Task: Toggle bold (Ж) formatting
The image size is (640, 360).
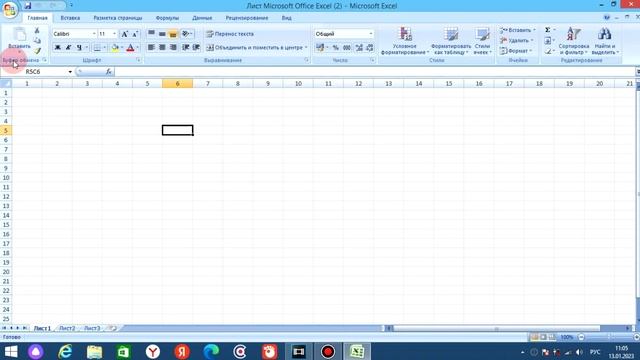Action: point(58,48)
